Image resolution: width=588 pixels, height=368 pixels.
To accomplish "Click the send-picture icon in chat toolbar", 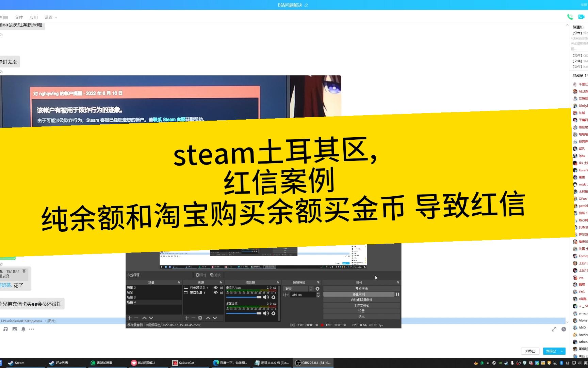I will (x=15, y=329).
